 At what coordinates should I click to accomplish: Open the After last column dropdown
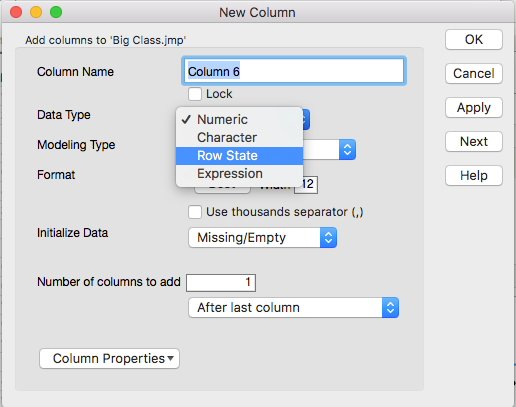(293, 308)
